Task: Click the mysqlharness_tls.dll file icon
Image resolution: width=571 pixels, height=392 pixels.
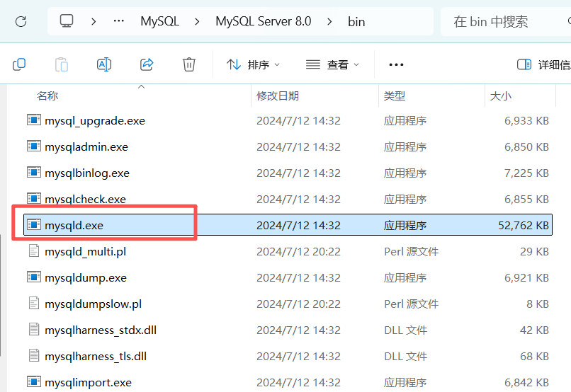Action: (34, 356)
